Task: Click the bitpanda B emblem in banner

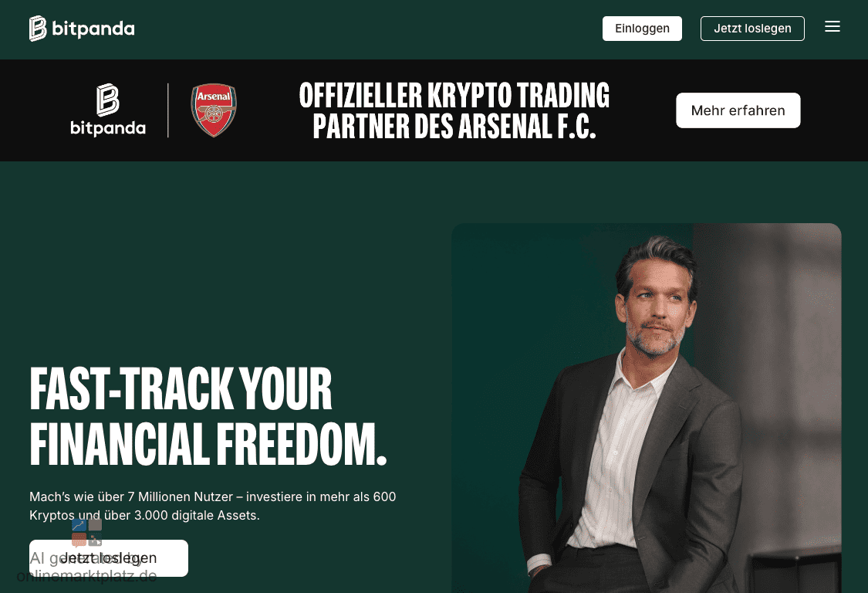Action: (x=108, y=100)
